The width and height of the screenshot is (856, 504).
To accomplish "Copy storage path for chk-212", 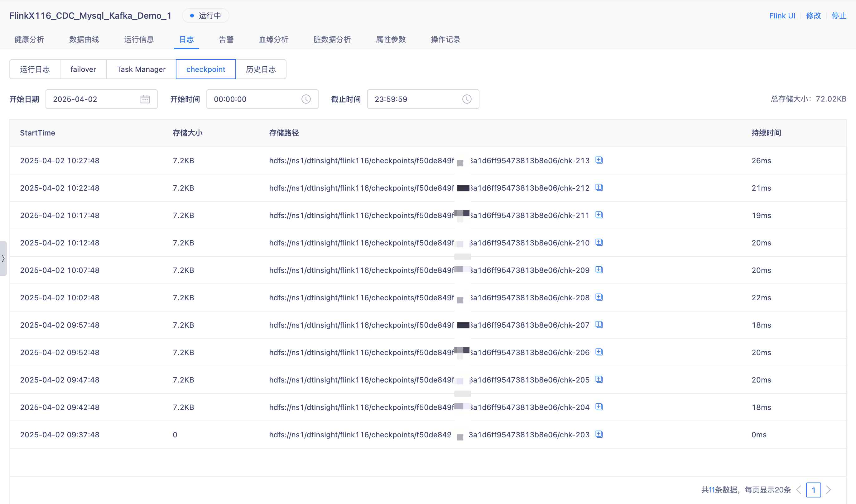I will [599, 188].
